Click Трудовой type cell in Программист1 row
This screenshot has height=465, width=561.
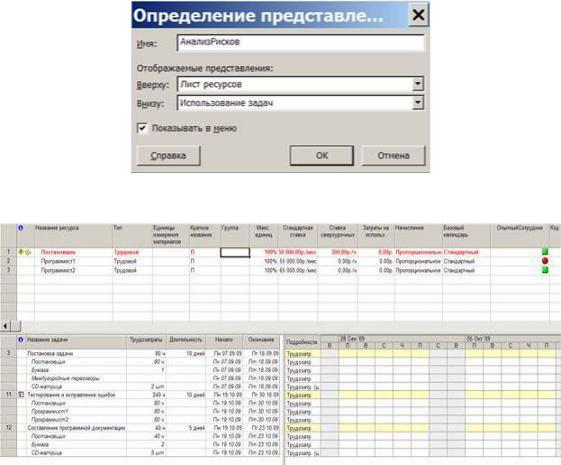(132, 261)
